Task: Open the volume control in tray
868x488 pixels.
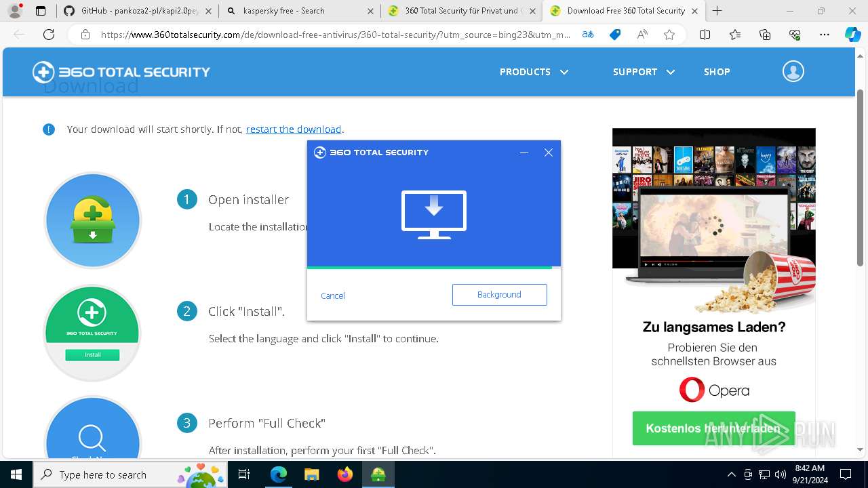Action: [781, 474]
